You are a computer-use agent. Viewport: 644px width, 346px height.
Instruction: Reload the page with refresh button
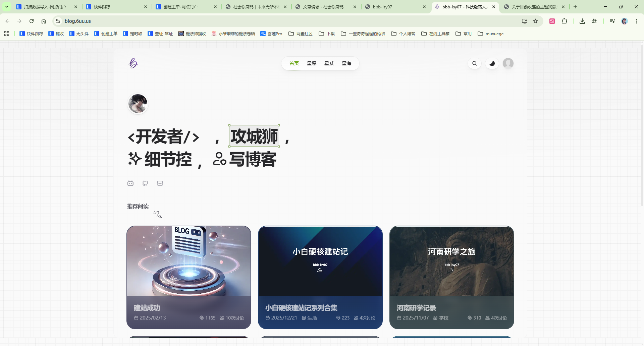click(32, 21)
